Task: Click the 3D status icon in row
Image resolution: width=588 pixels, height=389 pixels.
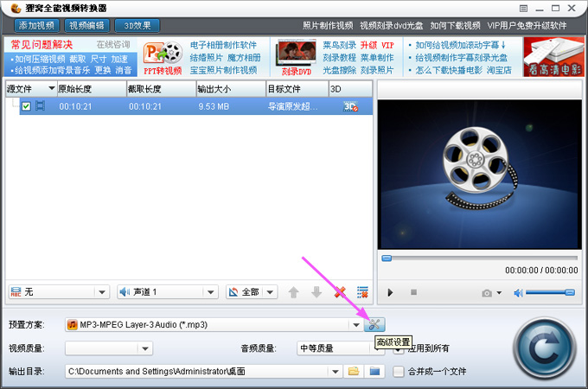Action: (x=350, y=106)
